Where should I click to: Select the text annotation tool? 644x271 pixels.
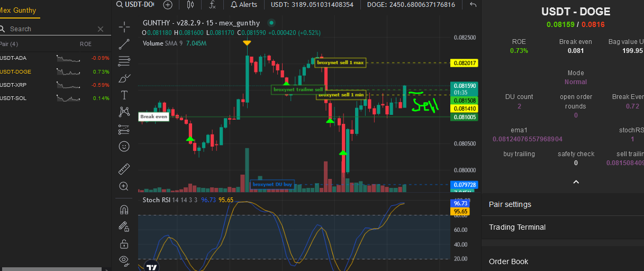point(124,95)
